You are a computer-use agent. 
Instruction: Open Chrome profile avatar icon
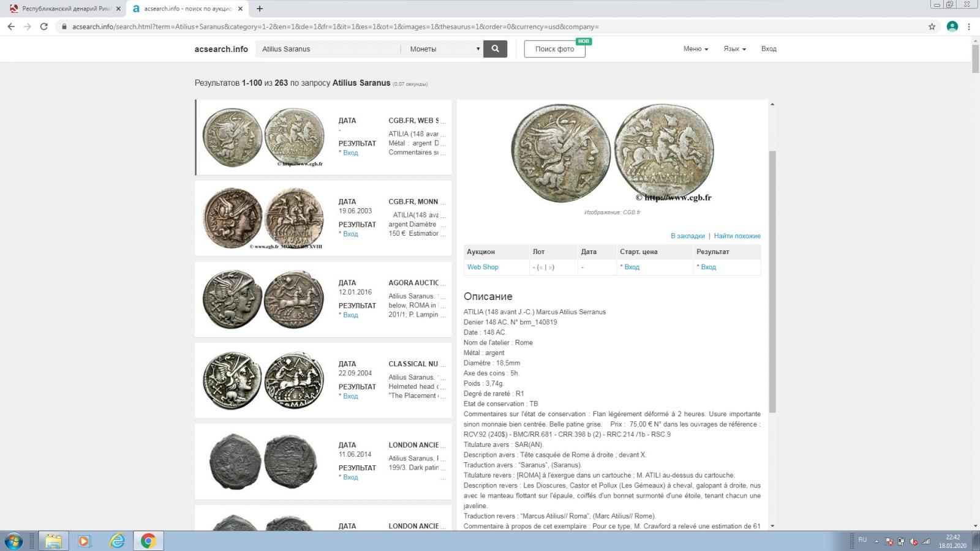click(x=952, y=26)
